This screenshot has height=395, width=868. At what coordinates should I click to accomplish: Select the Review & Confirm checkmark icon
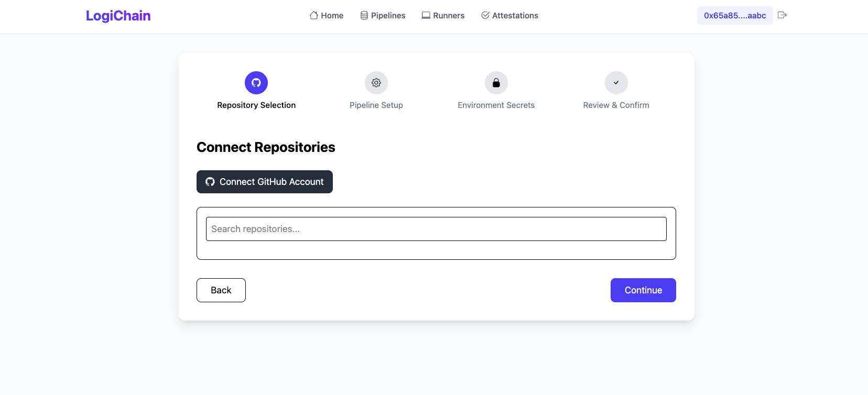pyautogui.click(x=616, y=83)
